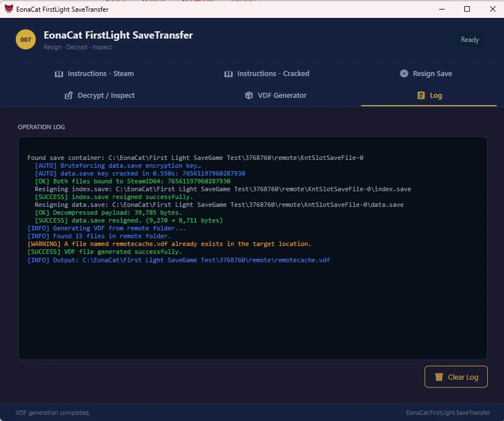Click the yellow 007 badge logo
The height and width of the screenshot is (421, 504).
(26, 40)
